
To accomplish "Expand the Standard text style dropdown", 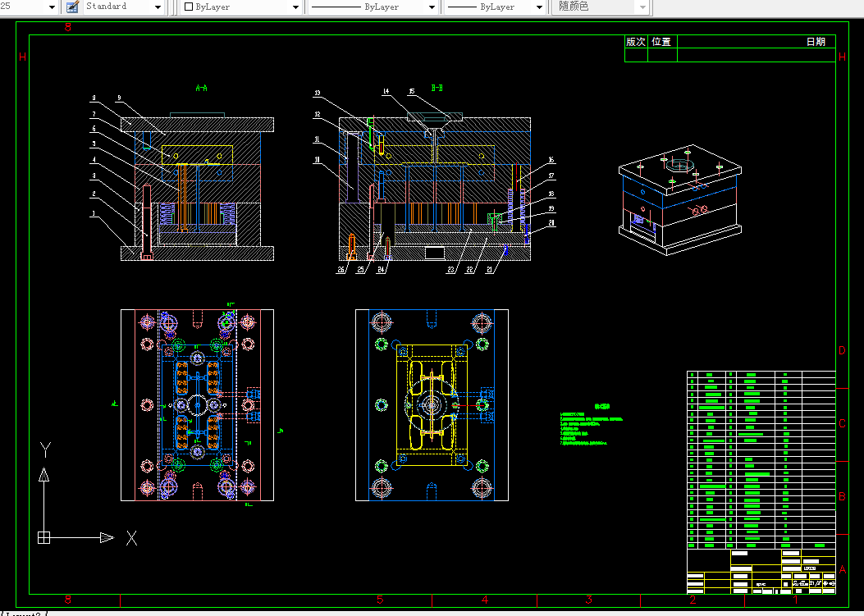I will (x=158, y=7).
